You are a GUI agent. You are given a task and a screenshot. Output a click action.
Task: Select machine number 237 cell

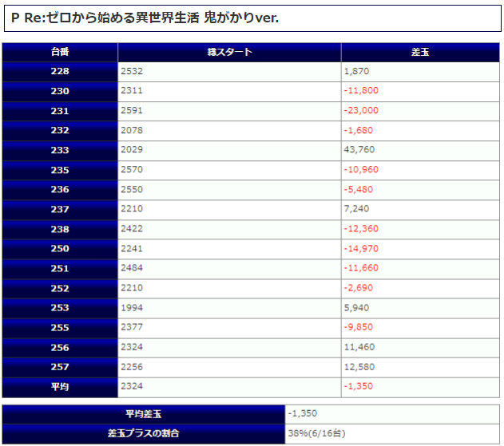60,209
